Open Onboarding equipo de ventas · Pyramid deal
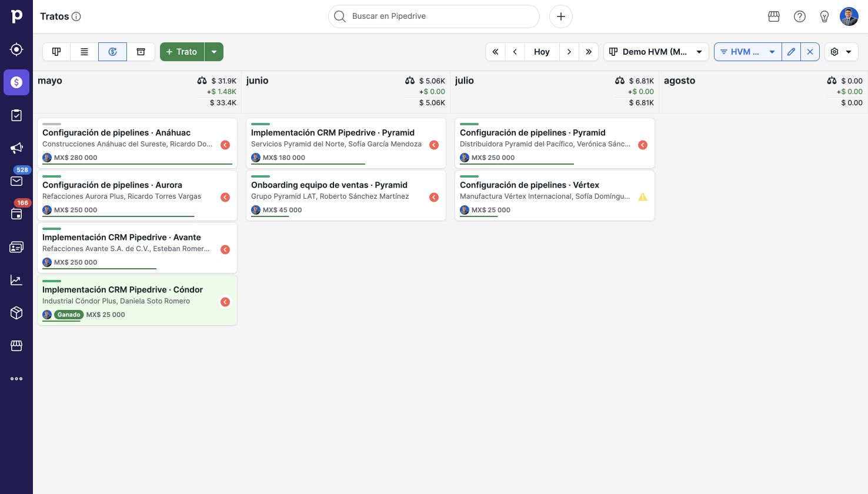Screen dimensions: 868x494 pyautogui.click(x=346, y=195)
